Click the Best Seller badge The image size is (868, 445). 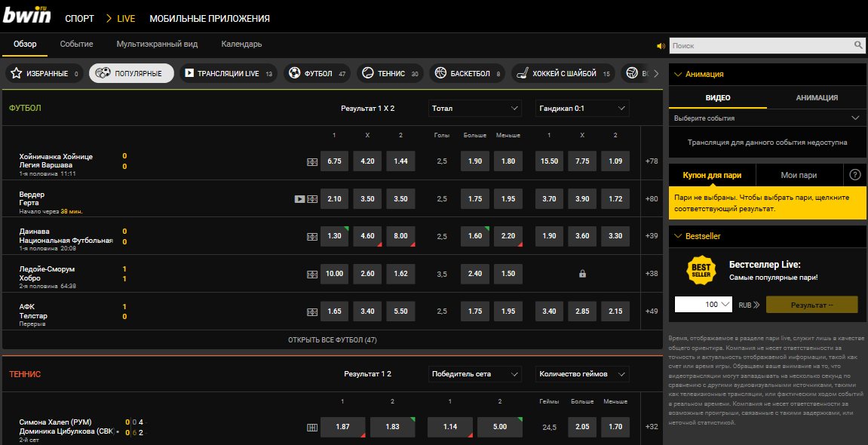coord(701,270)
